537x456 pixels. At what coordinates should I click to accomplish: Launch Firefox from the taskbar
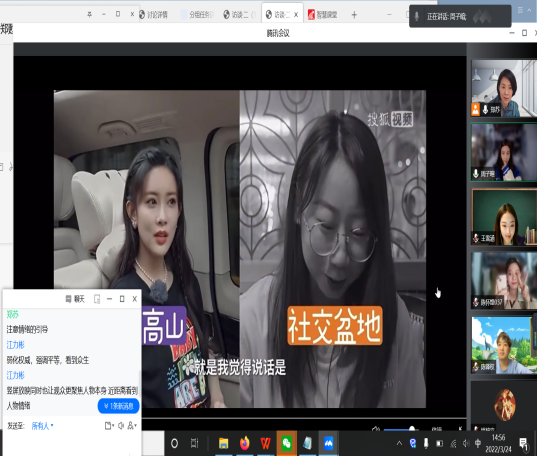(x=245, y=443)
